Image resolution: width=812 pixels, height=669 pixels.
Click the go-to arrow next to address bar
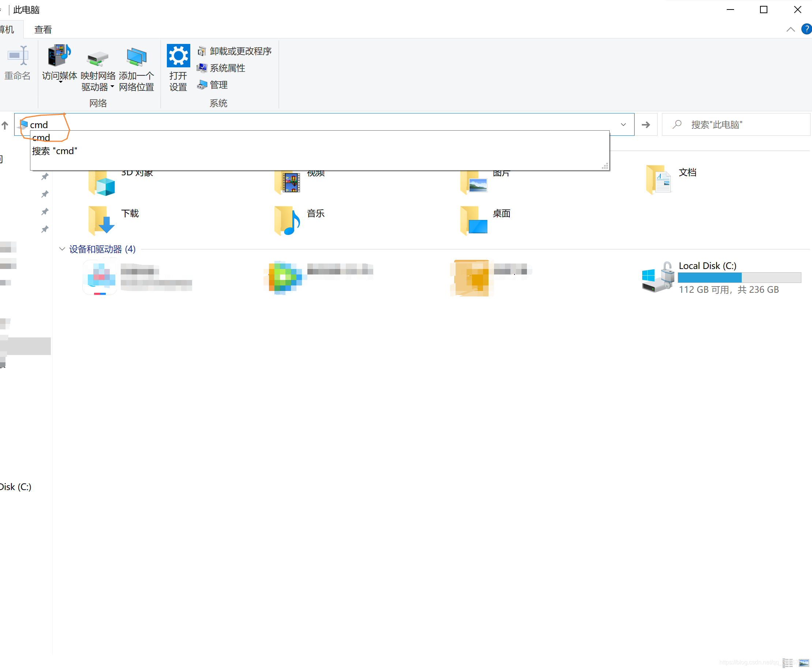point(646,124)
